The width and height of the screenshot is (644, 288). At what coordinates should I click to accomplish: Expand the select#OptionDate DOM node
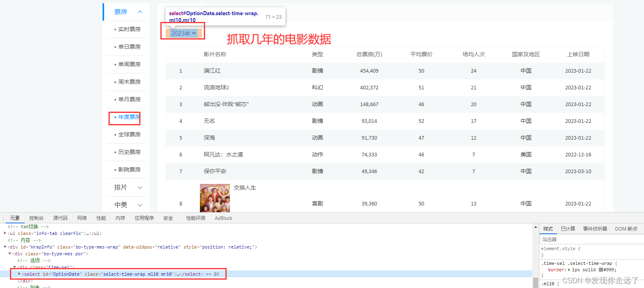pos(19,274)
